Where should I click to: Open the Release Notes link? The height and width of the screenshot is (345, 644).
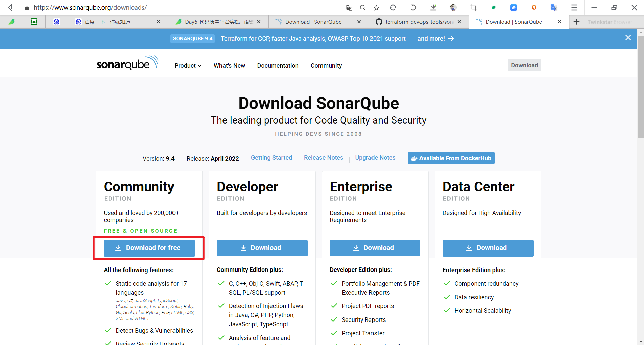pyautogui.click(x=324, y=158)
